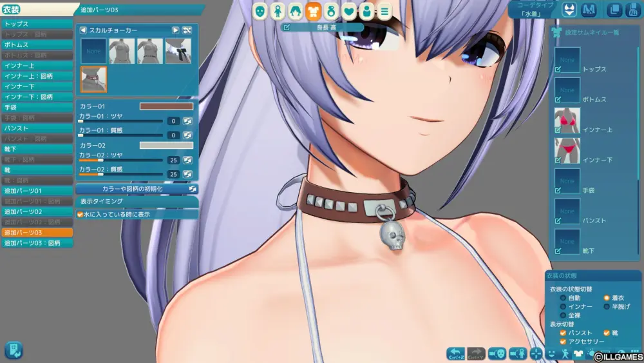Image resolution: width=644 pixels, height=363 pixels.
Task: Open the 手袋 category button
Action: pos(37,107)
